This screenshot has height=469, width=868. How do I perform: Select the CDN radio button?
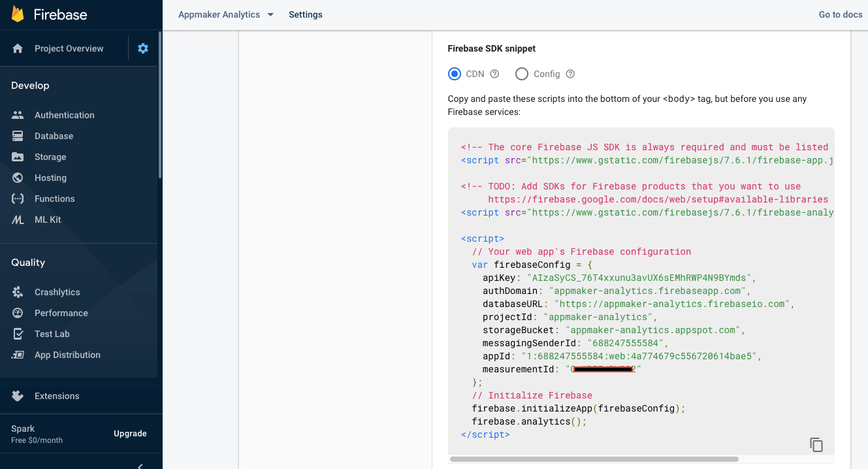click(455, 73)
